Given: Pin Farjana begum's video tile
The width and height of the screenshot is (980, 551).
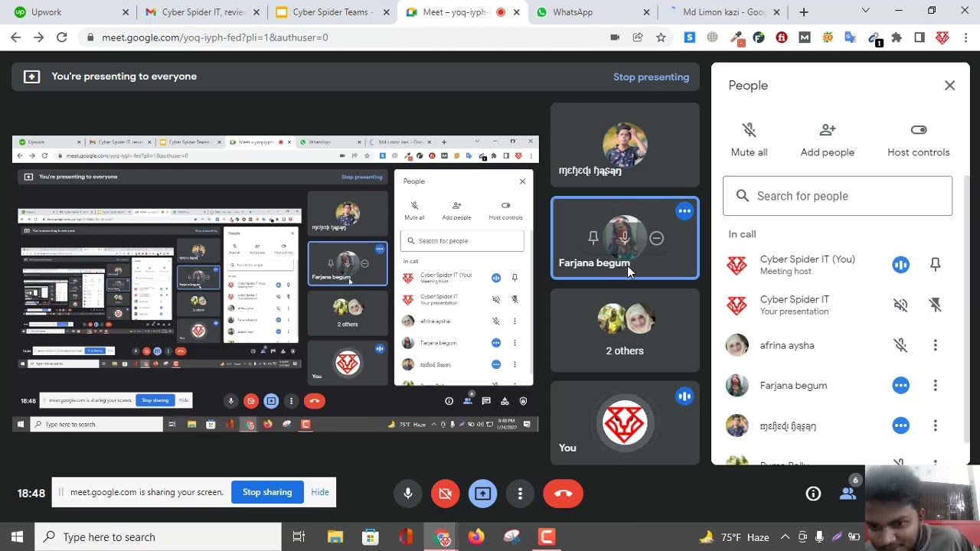Looking at the screenshot, I should click(593, 239).
